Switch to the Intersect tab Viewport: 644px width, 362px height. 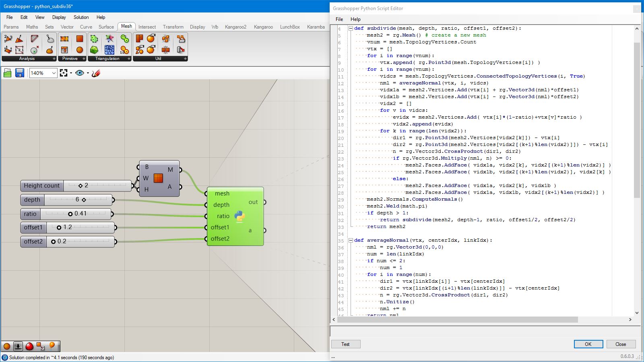pyautogui.click(x=147, y=27)
